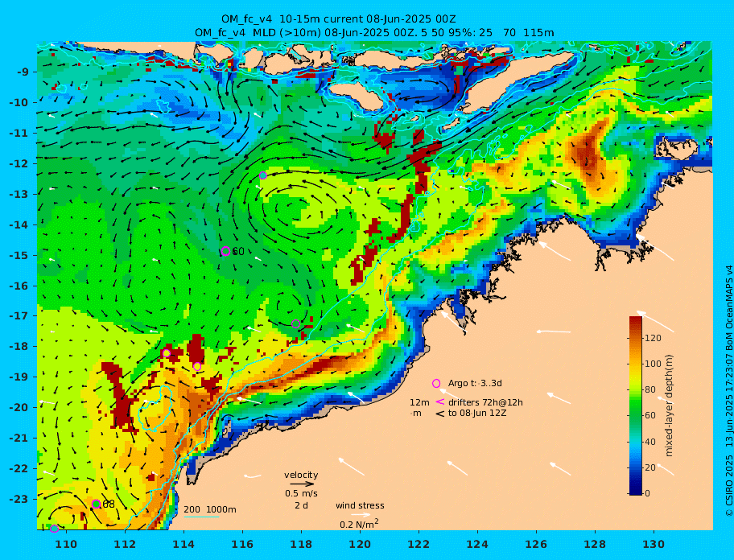This screenshot has width=734, height=560.
Task: Click Argo float circle near 12.4S 116.7E
Action: 263,175
